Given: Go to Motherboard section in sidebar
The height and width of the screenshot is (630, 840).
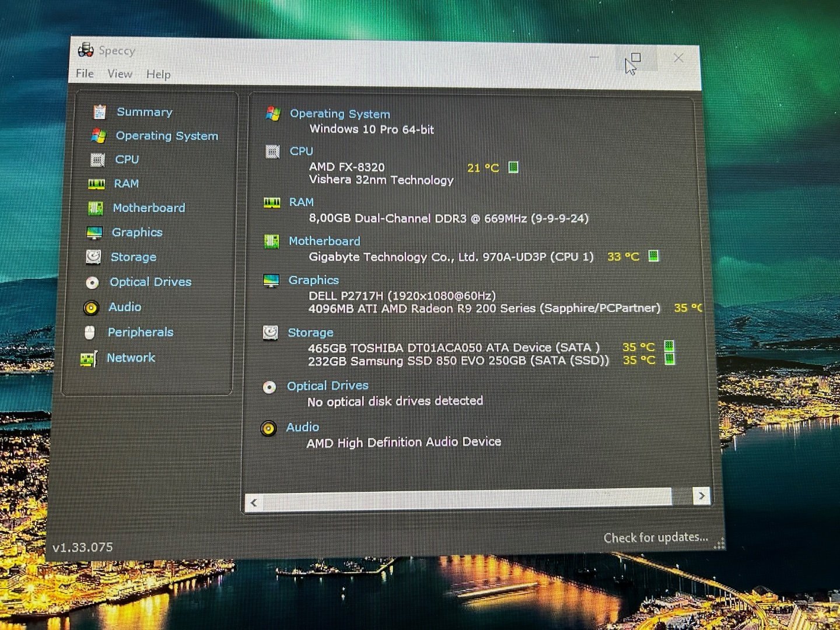Looking at the screenshot, I should (149, 208).
